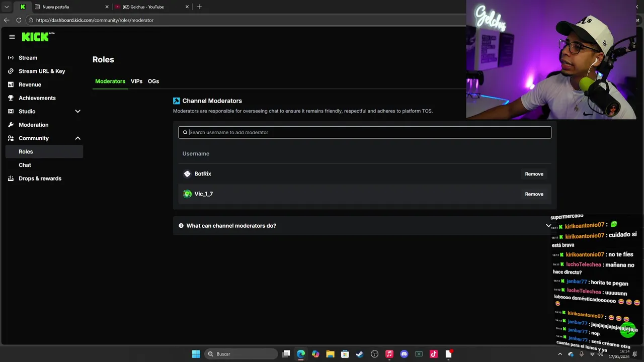Open Task View on the taskbar

point(286,354)
